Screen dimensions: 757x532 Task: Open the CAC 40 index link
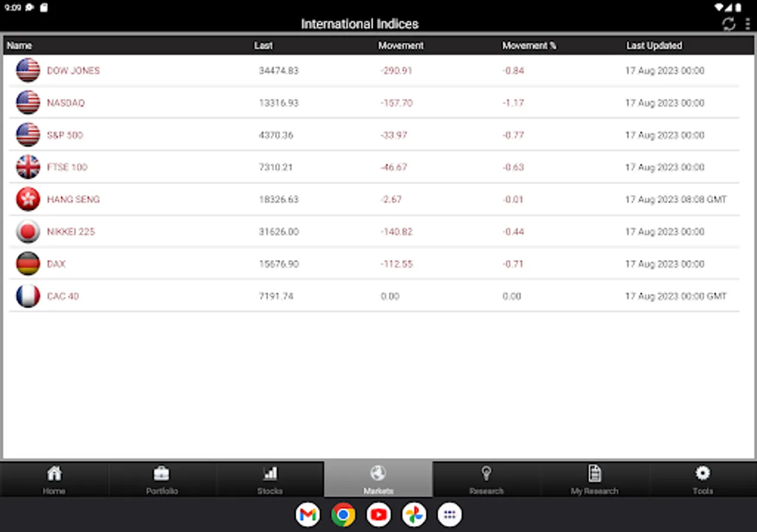(x=63, y=296)
